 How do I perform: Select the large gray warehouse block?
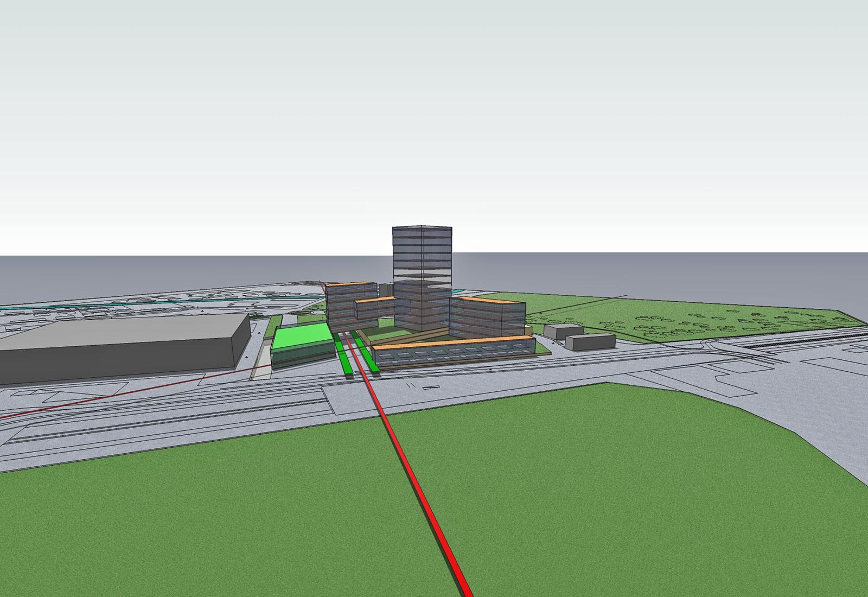[124, 348]
